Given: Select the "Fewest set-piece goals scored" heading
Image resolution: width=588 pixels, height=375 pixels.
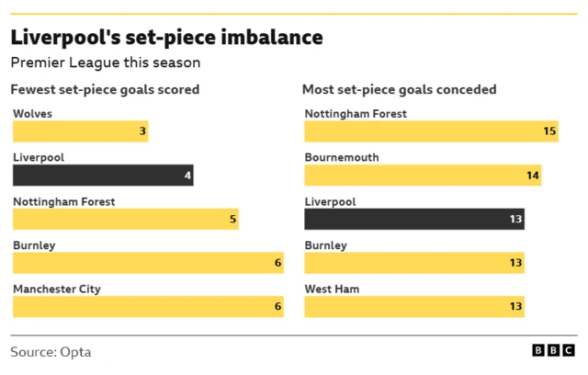Looking at the screenshot, I should click(105, 90).
